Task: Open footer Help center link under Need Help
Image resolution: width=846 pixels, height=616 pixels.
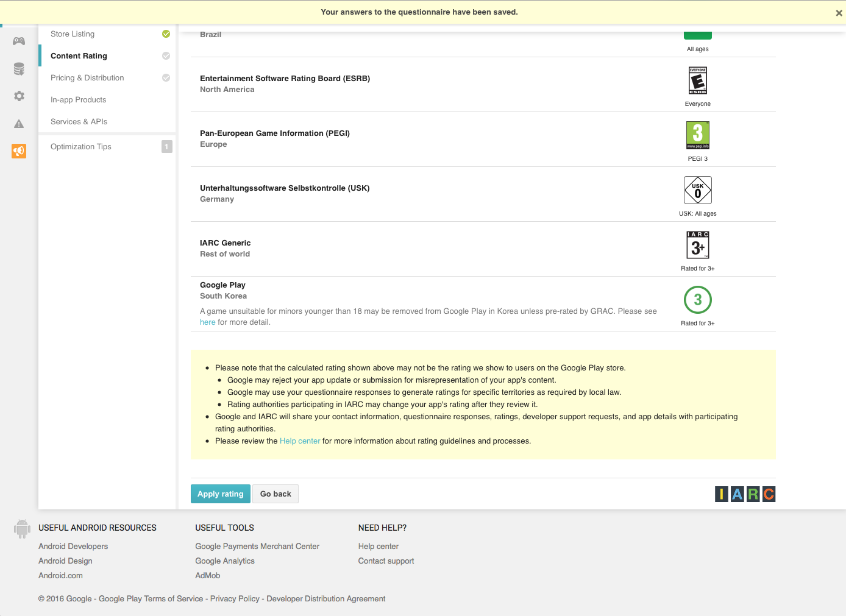Action: tap(379, 547)
